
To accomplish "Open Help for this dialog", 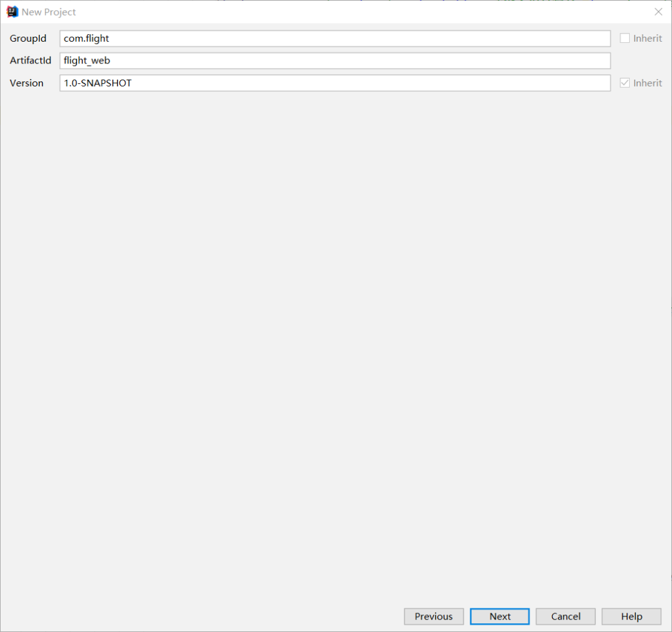I will [632, 616].
